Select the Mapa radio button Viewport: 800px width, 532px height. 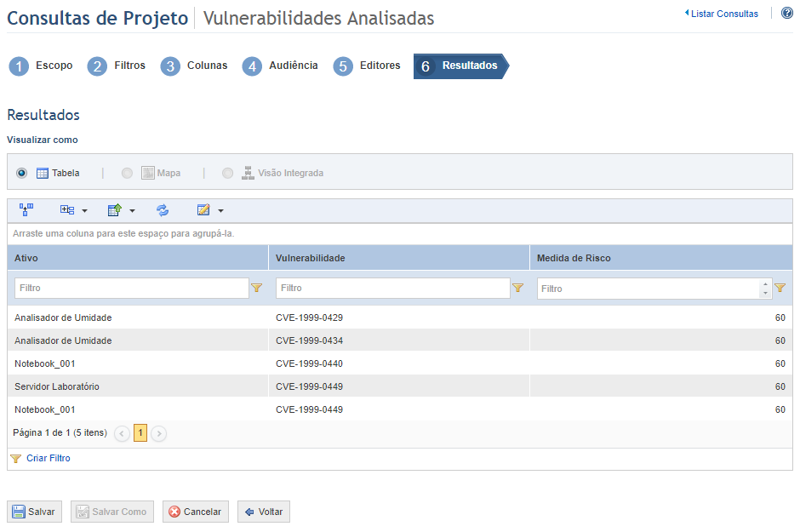point(127,173)
